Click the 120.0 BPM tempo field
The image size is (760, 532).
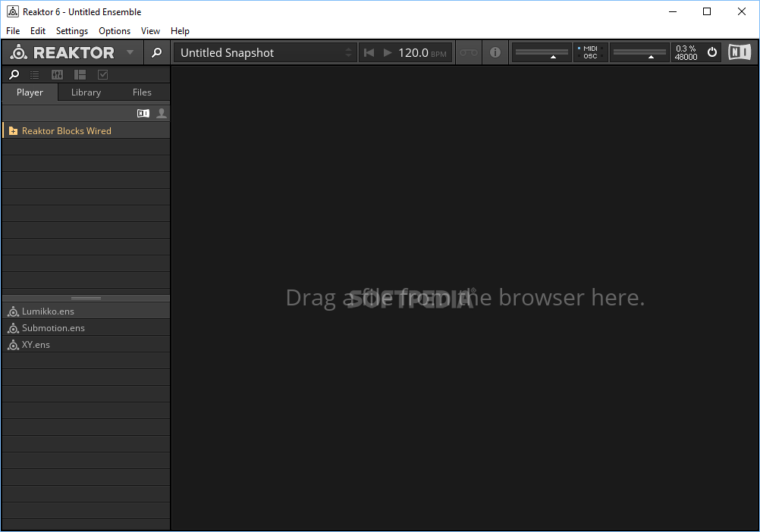[x=422, y=53]
